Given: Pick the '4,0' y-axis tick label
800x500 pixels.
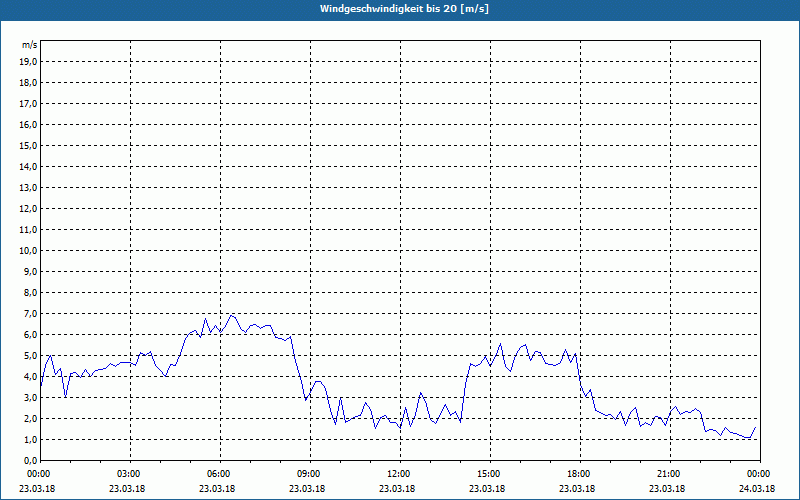Looking at the screenshot, I should [x=30, y=377].
